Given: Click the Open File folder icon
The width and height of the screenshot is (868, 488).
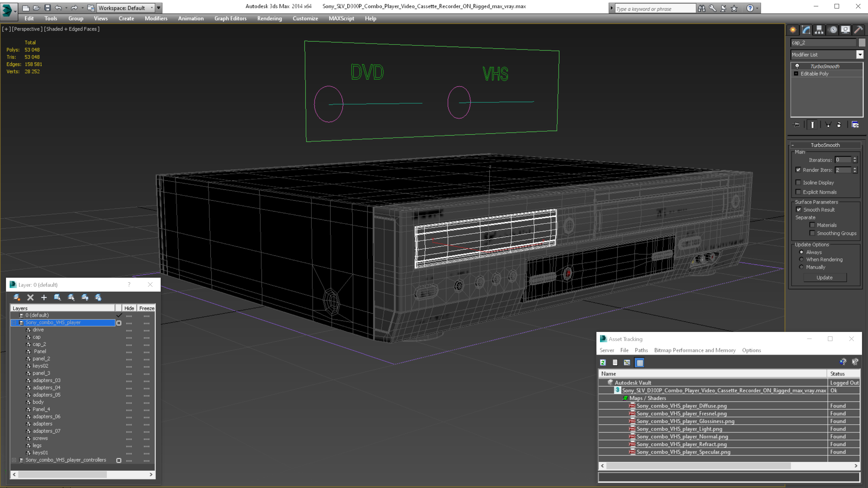Looking at the screenshot, I should tap(36, 8).
